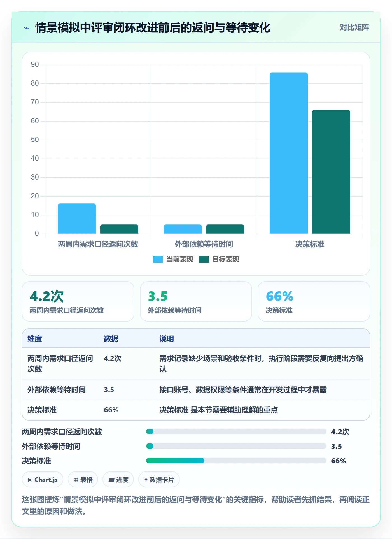Click the tall blue 决策标准 current bar

pos(289,153)
